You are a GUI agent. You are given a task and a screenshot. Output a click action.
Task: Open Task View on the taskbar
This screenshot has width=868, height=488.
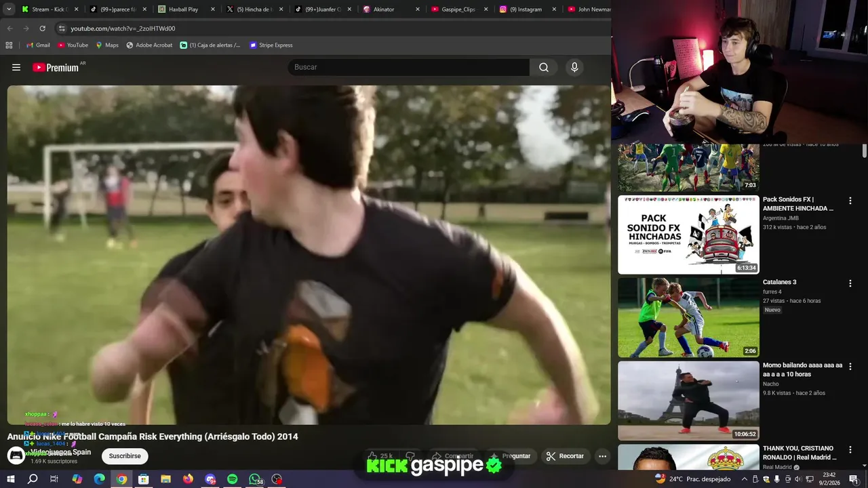(54, 479)
